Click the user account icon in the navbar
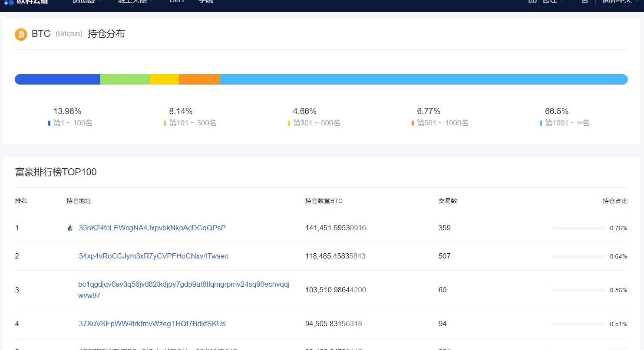The width and height of the screenshot is (644, 350). click(x=585, y=1)
